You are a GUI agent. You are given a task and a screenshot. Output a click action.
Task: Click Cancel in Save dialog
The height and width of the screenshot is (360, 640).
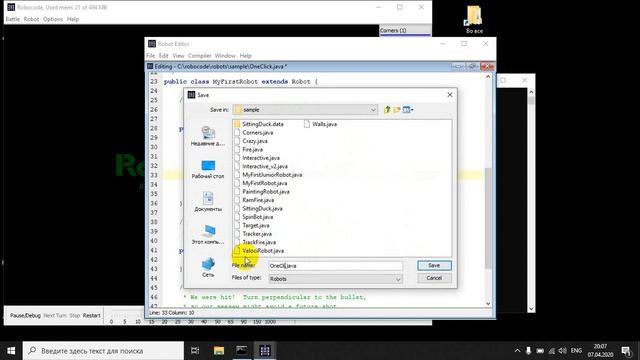[434, 278]
